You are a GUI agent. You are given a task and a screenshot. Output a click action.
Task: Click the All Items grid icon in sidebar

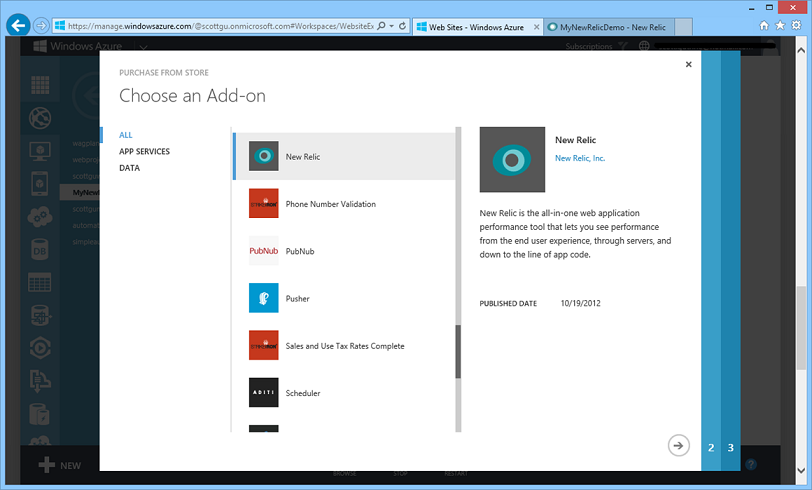point(40,85)
